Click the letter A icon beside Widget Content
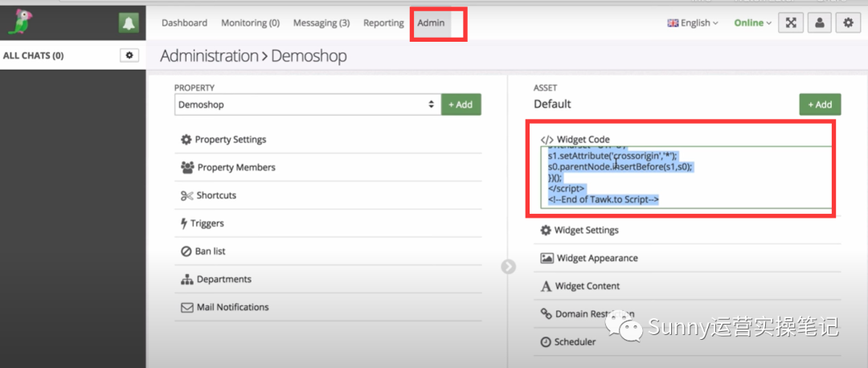868x368 pixels. pos(546,286)
